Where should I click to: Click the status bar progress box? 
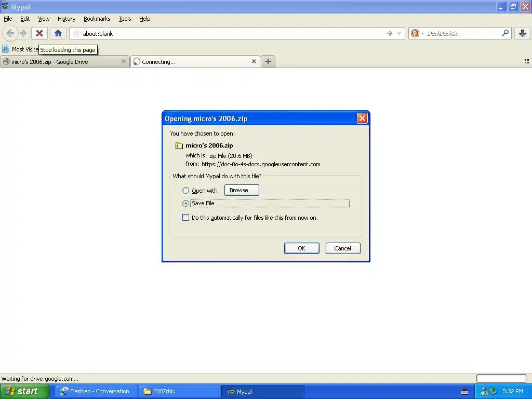pos(501,378)
